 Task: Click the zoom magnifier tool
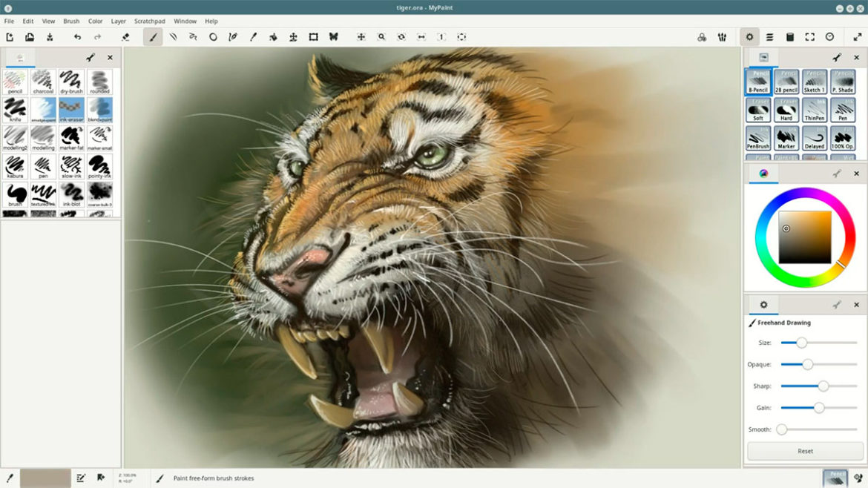(381, 37)
